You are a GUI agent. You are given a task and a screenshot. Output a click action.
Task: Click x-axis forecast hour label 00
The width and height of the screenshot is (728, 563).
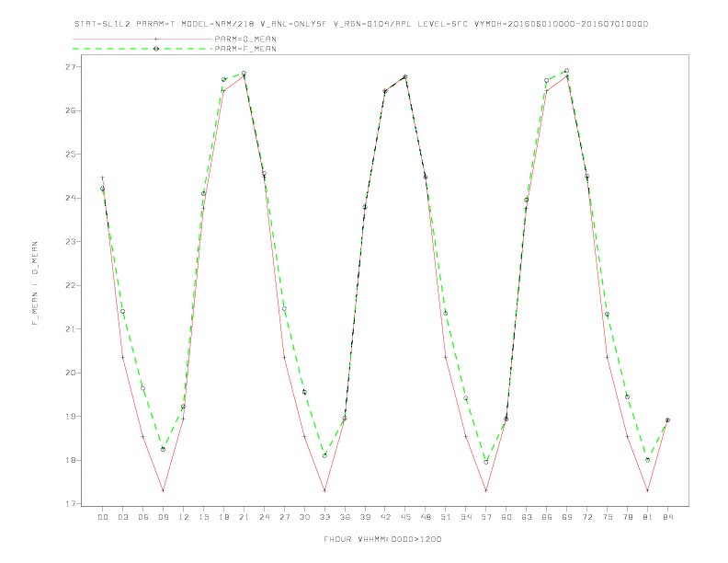103,517
